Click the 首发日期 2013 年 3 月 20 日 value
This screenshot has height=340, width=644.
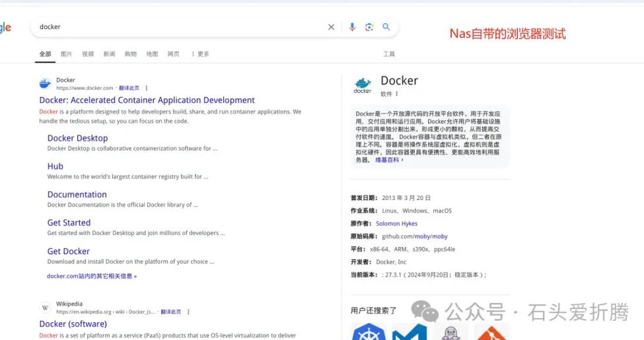click(406, 198)
